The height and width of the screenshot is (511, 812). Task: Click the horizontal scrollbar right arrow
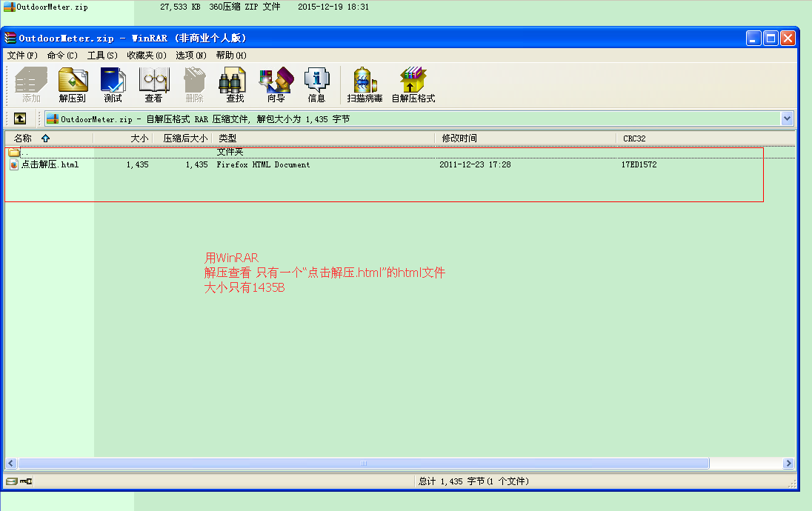coord(788,464)
